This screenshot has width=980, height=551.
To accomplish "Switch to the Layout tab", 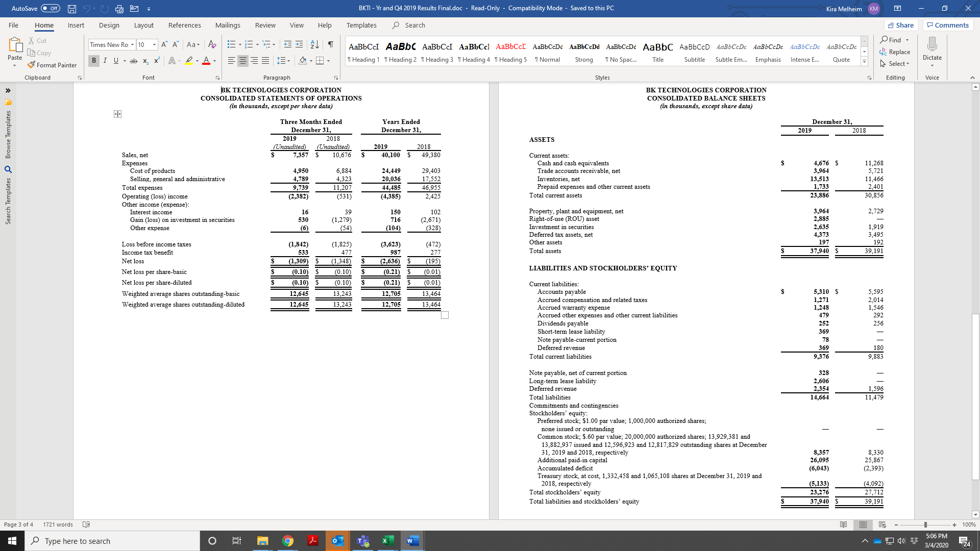I will 143,25.
